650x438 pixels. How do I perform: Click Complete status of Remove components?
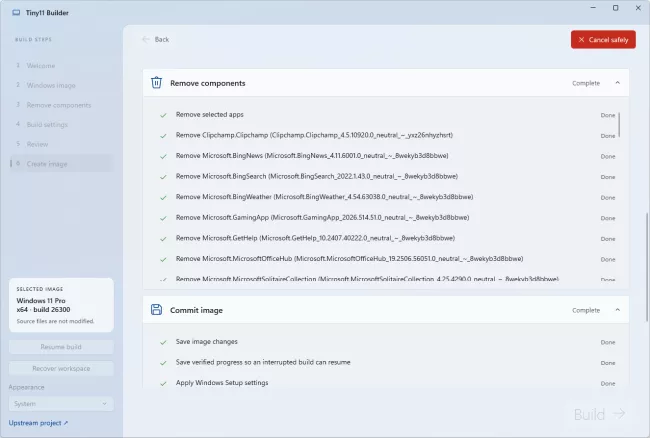click(586, 83)
